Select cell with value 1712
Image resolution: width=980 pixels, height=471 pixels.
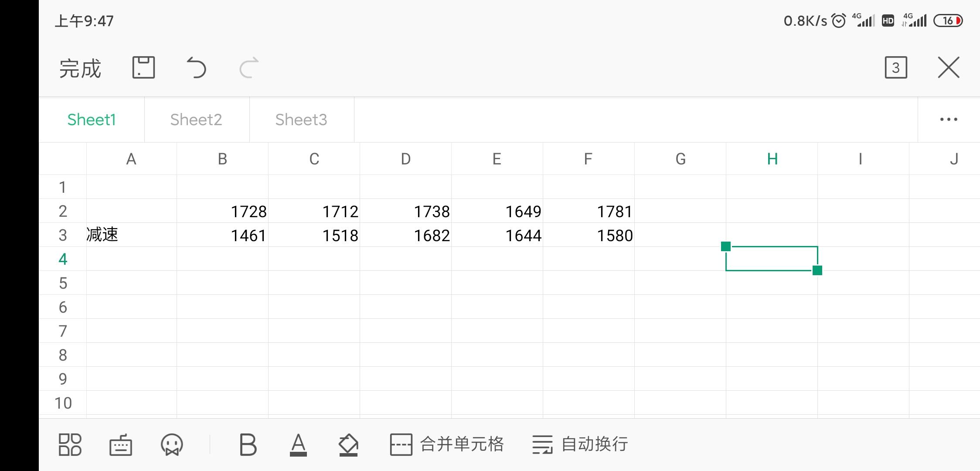314,211
